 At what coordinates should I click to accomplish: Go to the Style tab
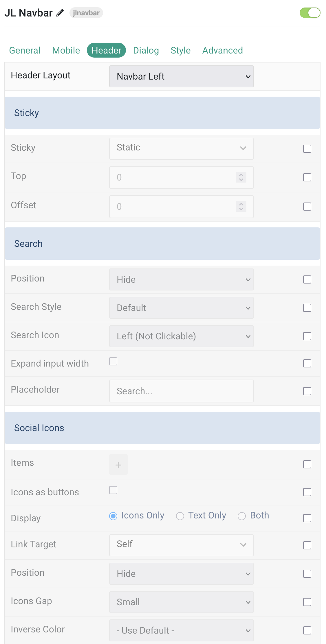tap(181, 50)
